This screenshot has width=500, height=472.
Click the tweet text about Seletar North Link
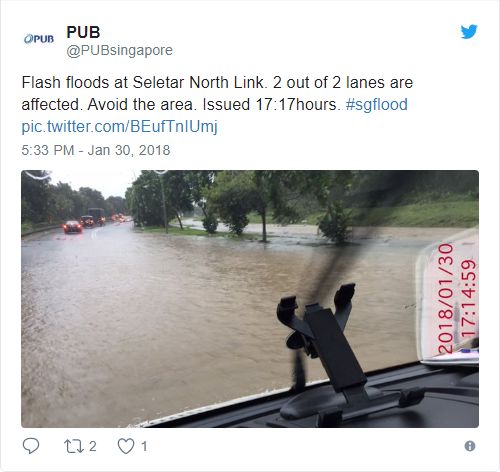pyautogui.click(x=217, y=93)
